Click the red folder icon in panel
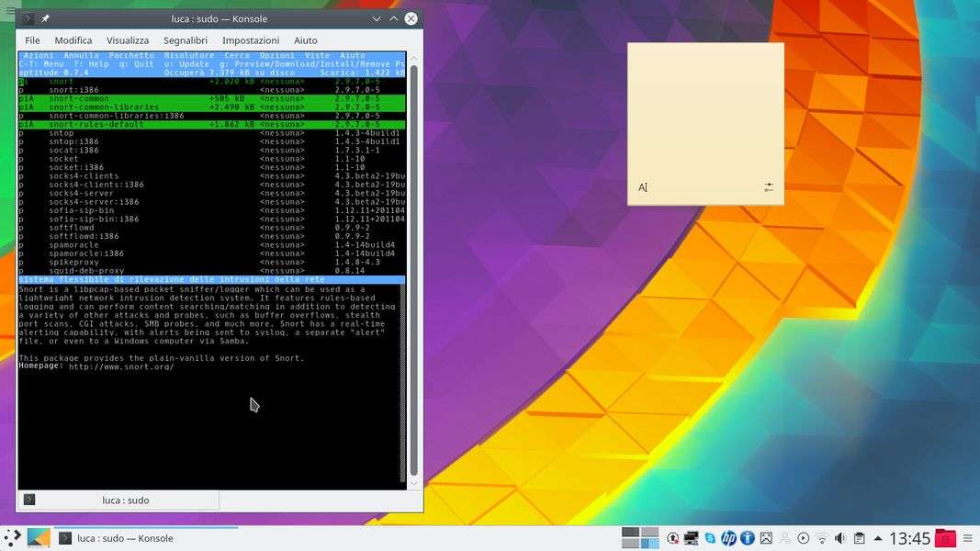Image resolution: width=980 pixels, height=551 pixels. [945, 538]
